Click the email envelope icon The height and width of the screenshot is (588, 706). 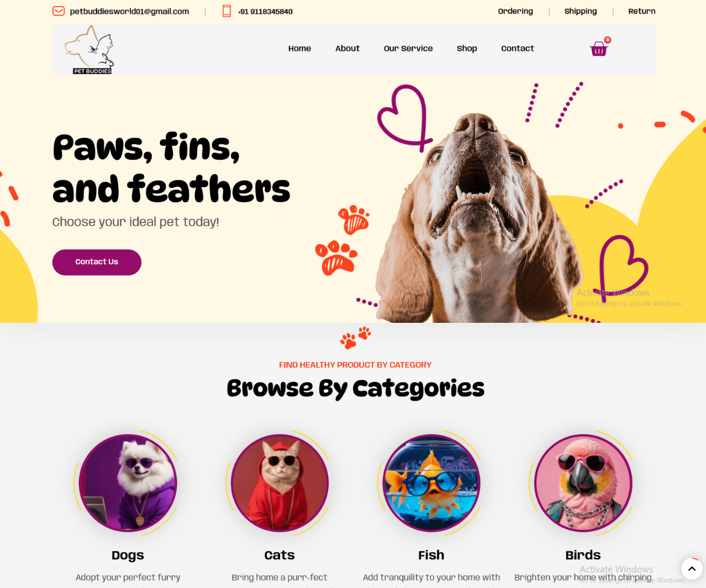pyautogui.click(x=58, y=11)
